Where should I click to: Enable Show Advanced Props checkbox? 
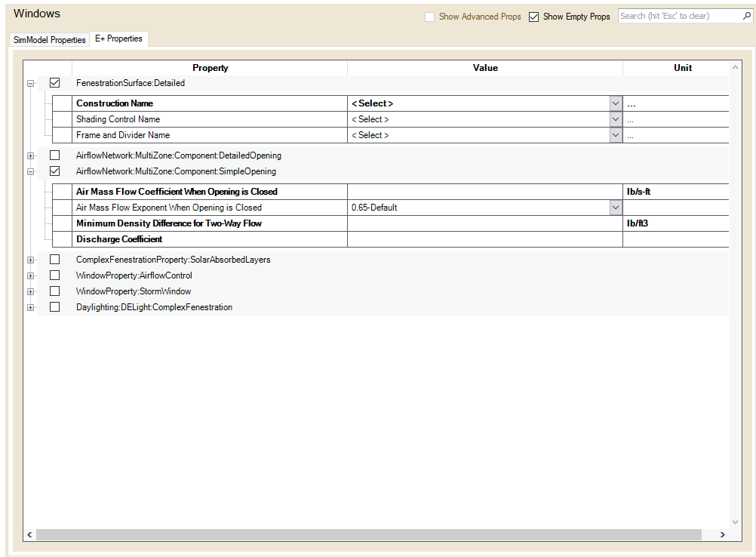coord(429,17)
